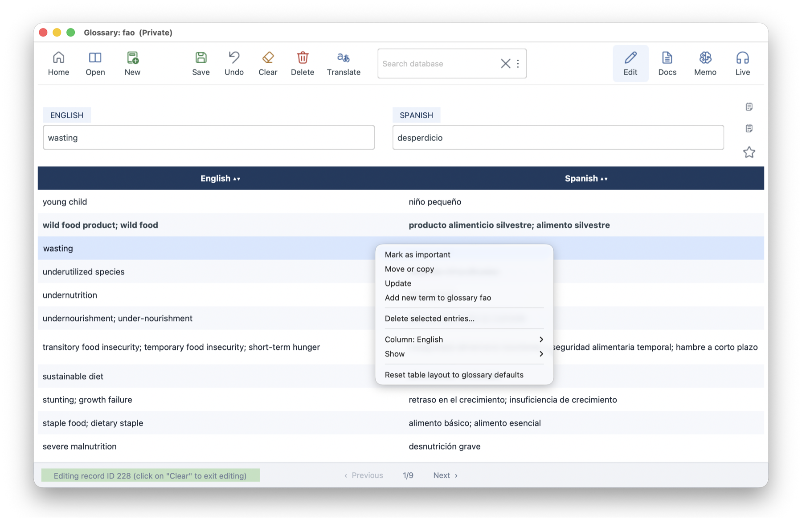This screenshot has height=532, width=802.
Task: Select the 'wild food product; wild food' entry
Action: point(401,225)
